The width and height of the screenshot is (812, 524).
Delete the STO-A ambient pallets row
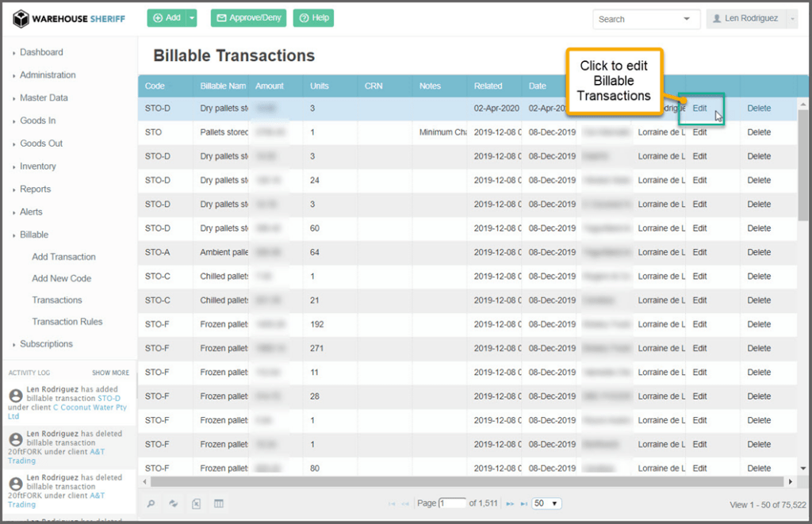pos(758,252)
